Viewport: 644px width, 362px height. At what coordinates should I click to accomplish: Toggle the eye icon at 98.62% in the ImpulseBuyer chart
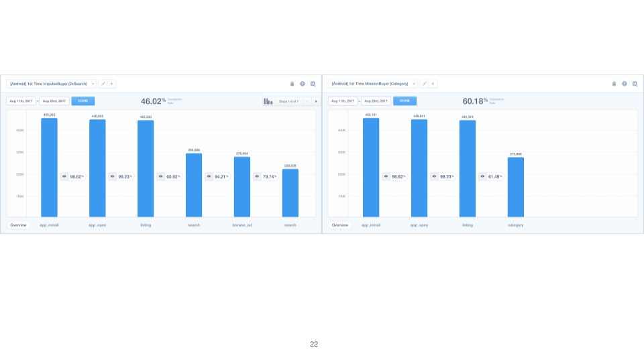(x=64, y=176)
